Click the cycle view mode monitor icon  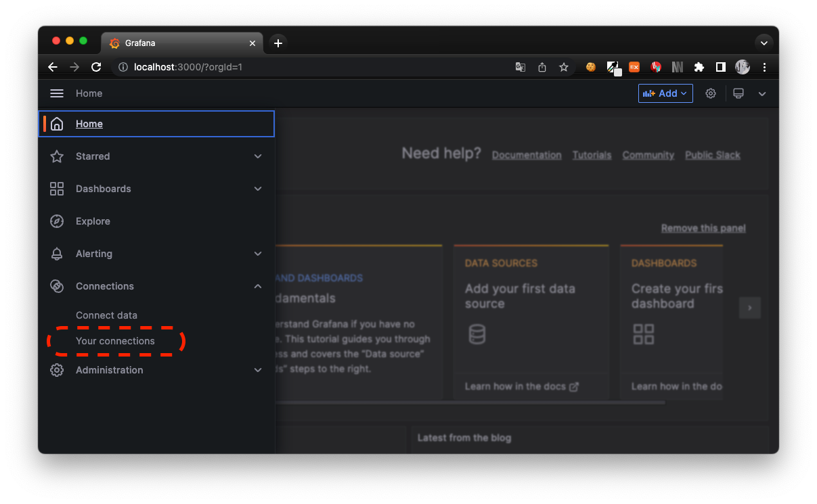(738, 93)
